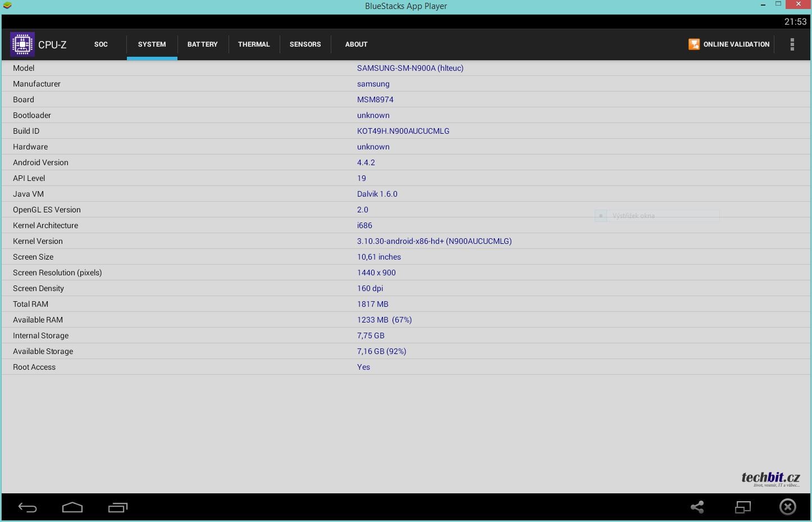The image size is (812, 522).
Task: Select Screen Size value 10,61 inches
Action: pyautogui.click(x=379, y=257)
